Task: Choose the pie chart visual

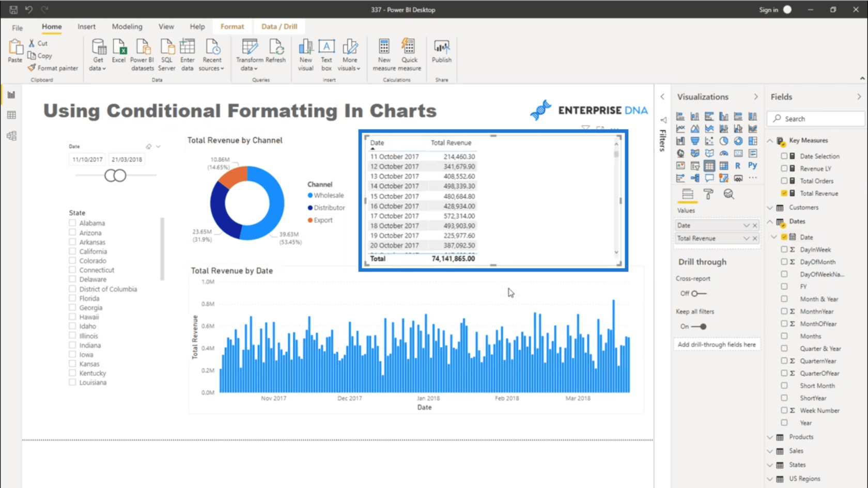Action: (x=724, y=141)
